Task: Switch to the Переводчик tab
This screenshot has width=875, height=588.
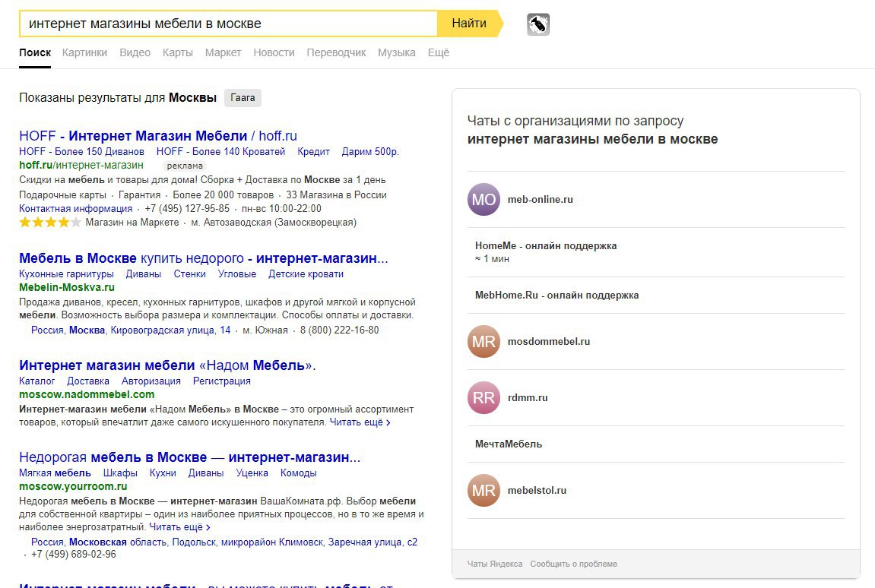Action: coord(337,52)
